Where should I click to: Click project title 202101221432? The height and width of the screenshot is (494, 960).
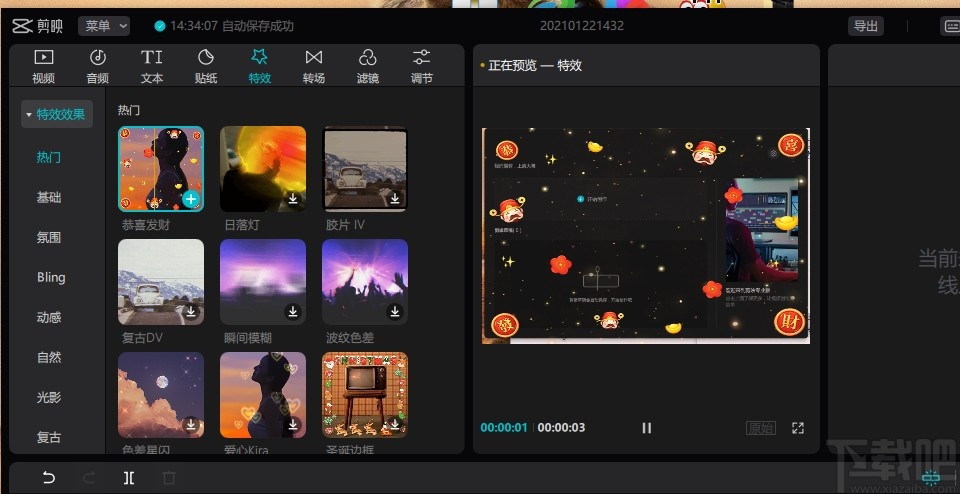[582, 26]
